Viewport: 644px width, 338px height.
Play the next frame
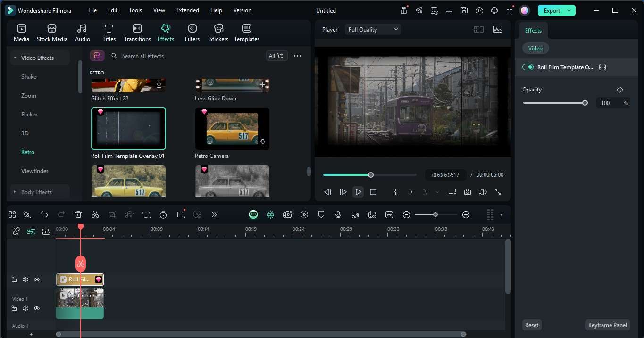343,192
